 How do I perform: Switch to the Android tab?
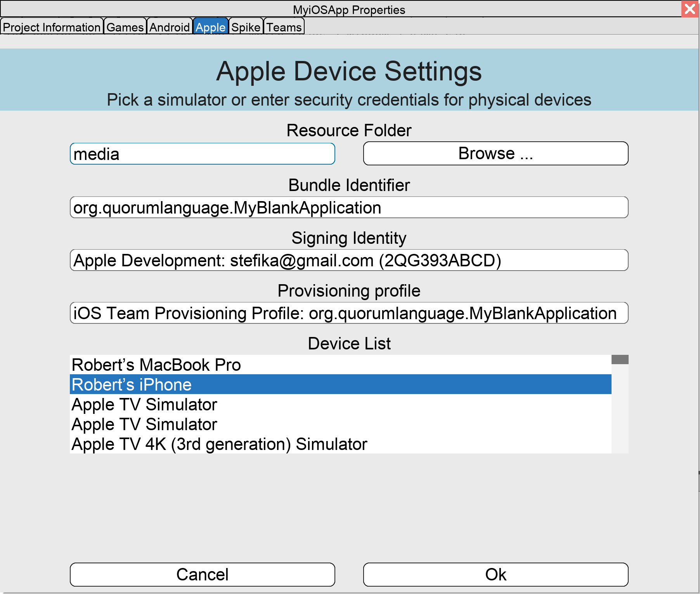(x=169, y=27)
